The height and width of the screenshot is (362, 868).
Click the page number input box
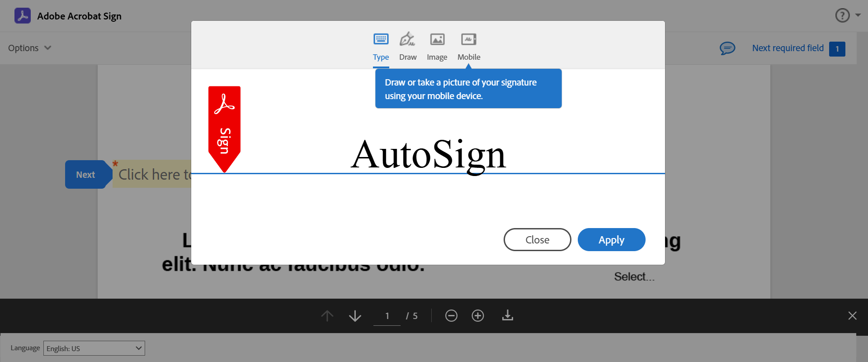click(x=387, y=316)
